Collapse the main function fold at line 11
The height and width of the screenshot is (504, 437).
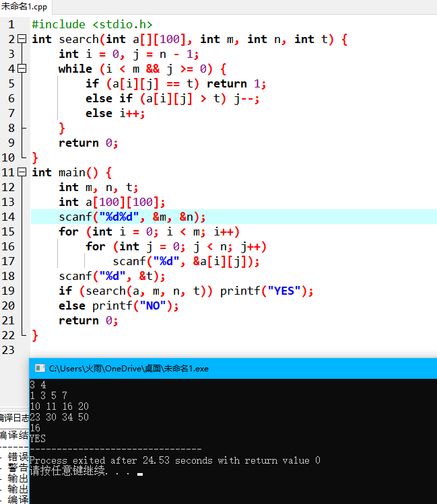[x=22, y=172]
